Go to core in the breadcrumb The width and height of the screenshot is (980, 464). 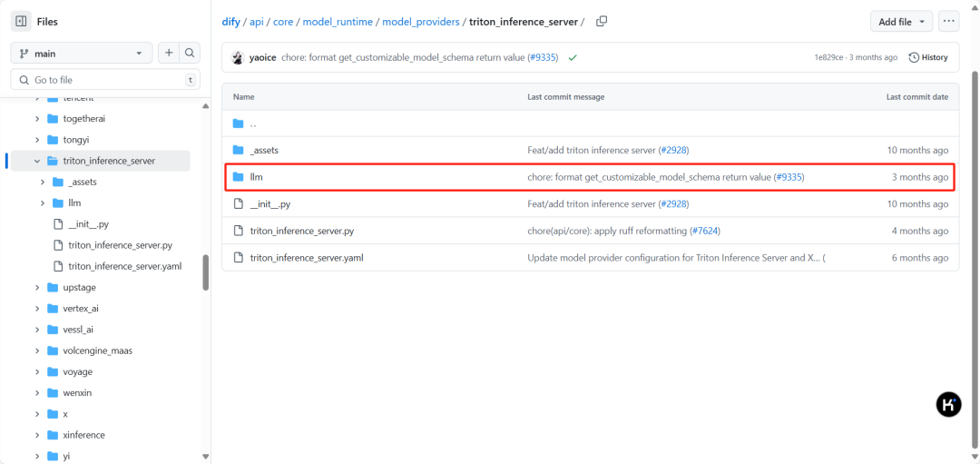click(283, 22)
